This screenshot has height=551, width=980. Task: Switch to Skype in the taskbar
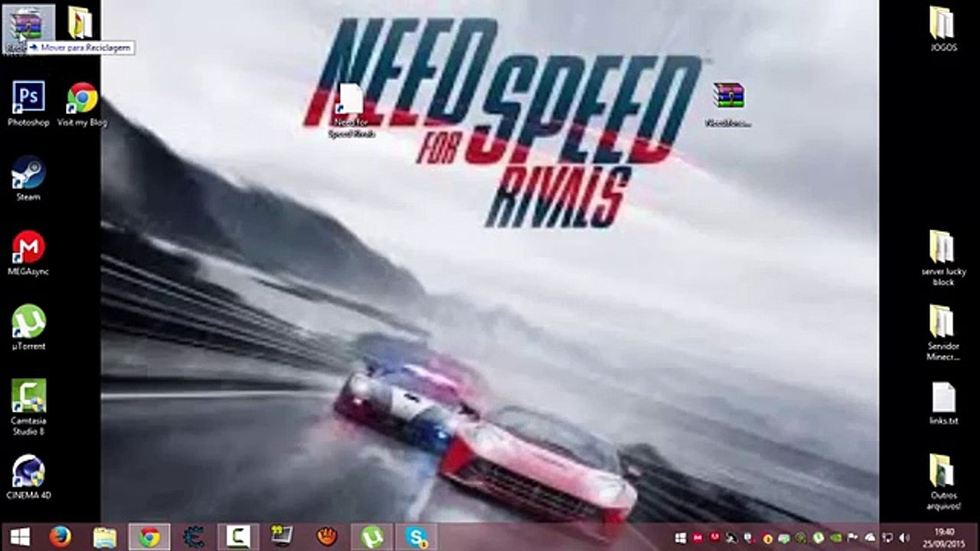(x=416, y=537)
